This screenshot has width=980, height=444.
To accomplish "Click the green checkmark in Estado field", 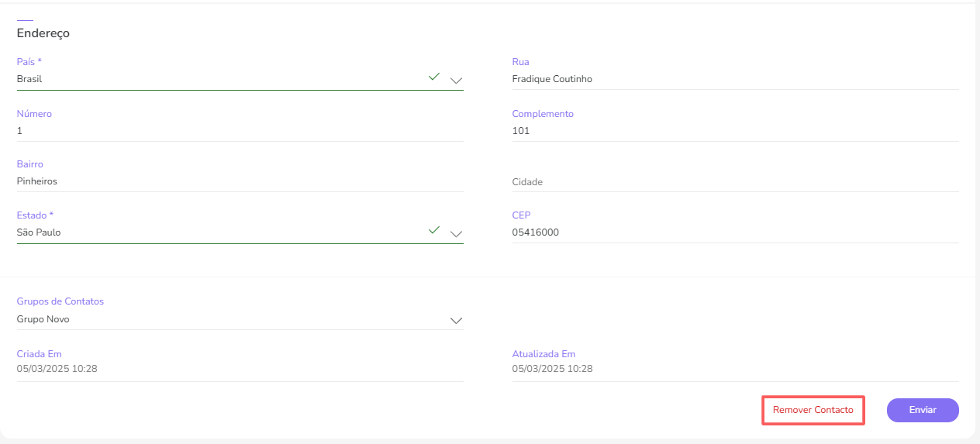I will [434, 230].
